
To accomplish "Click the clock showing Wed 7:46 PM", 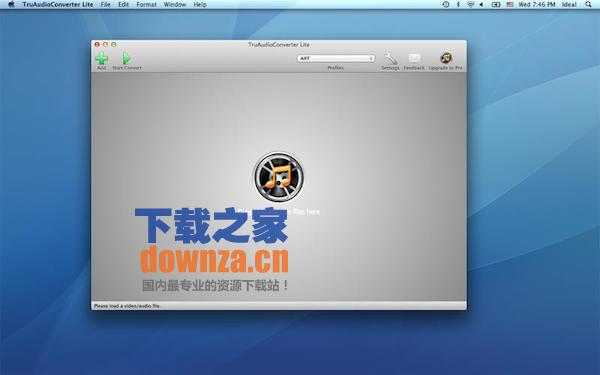I will click(x=536, y=5).
